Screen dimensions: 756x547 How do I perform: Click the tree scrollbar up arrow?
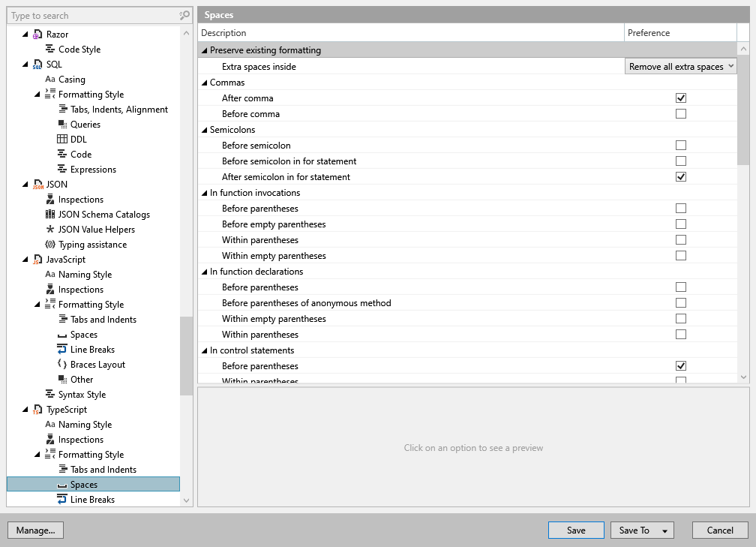pos(186,33)
